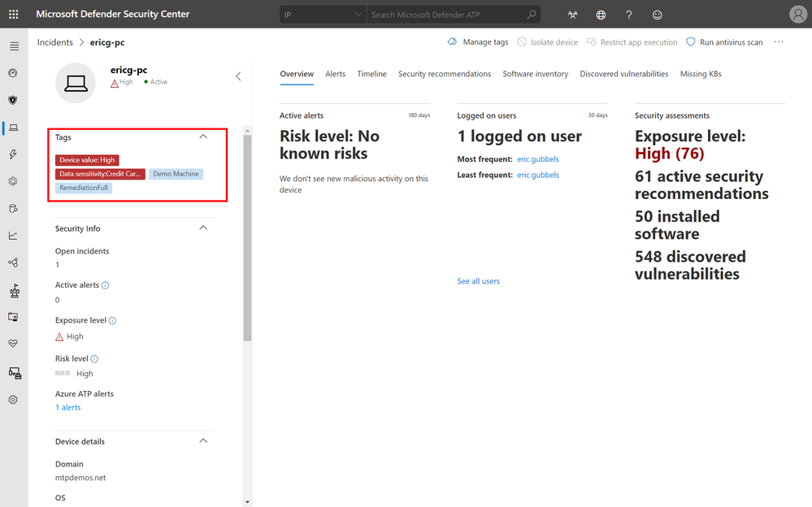Open the globe language icon
Screen dimensions: 812x507
601,15
